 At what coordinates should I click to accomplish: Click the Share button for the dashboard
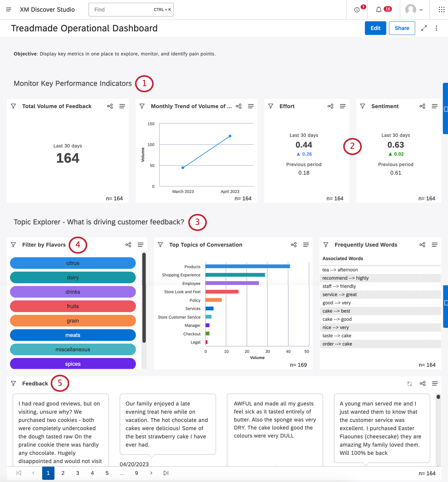coord(402,28)
